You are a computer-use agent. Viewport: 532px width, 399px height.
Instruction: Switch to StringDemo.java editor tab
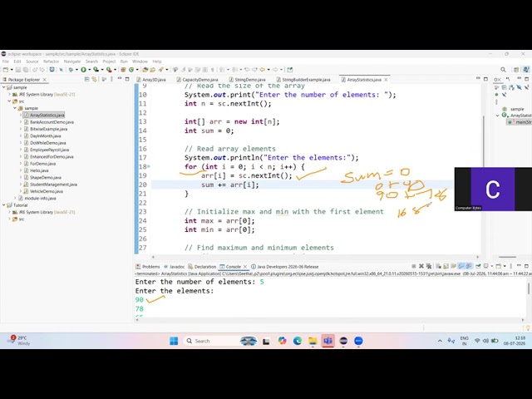pyautogui.click(x=248, y=80)
